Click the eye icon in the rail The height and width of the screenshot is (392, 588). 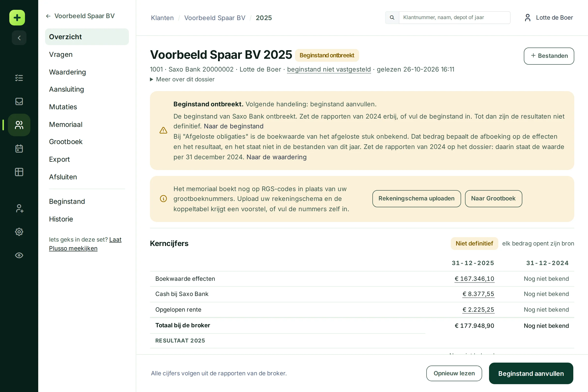(19, 255)
